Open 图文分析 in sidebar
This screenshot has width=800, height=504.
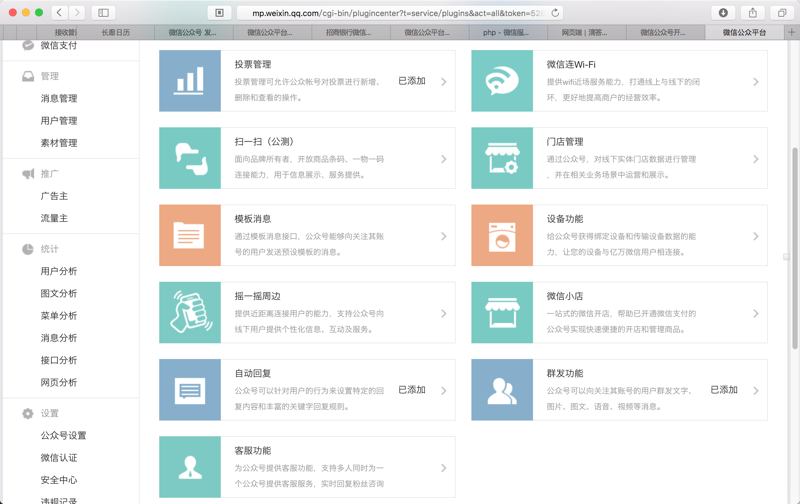(x=59, y=293)
